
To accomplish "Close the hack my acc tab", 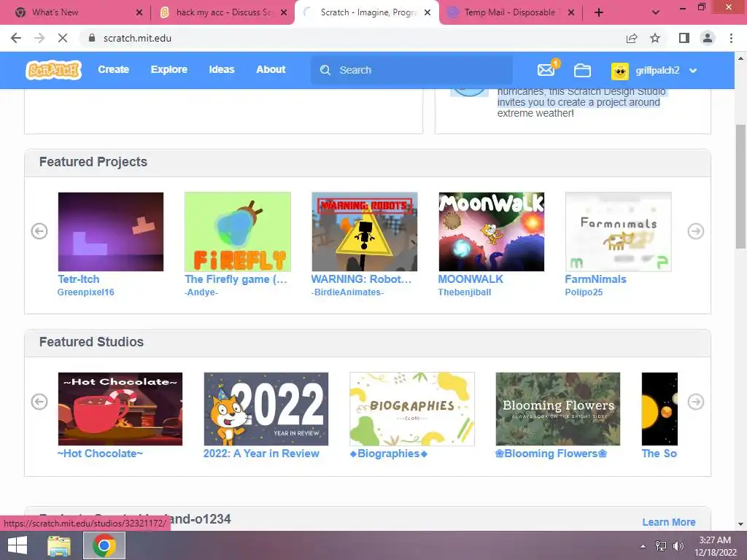I will (x=284, y=12).
